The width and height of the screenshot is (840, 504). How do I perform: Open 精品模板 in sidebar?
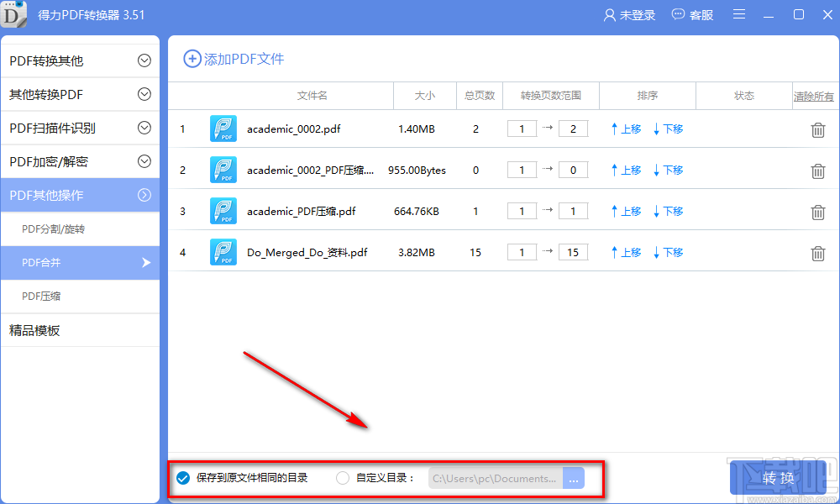81,330
